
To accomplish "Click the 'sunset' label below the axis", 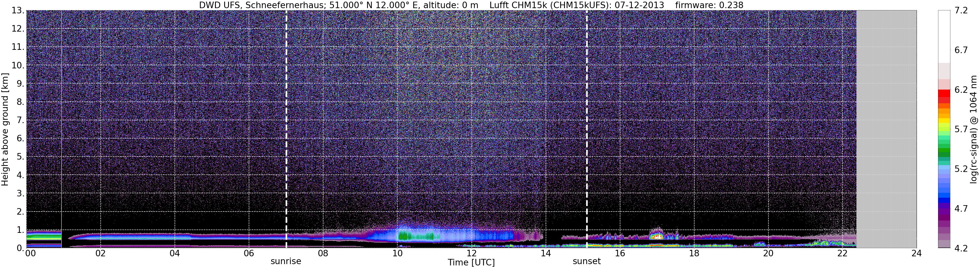I will pyautogui.click(x=587, y=262).
